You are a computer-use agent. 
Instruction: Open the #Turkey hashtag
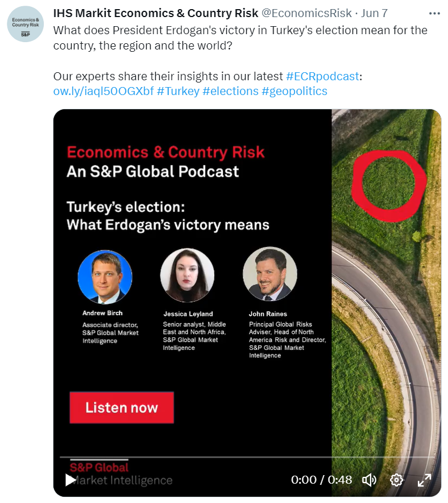point(178,91)
